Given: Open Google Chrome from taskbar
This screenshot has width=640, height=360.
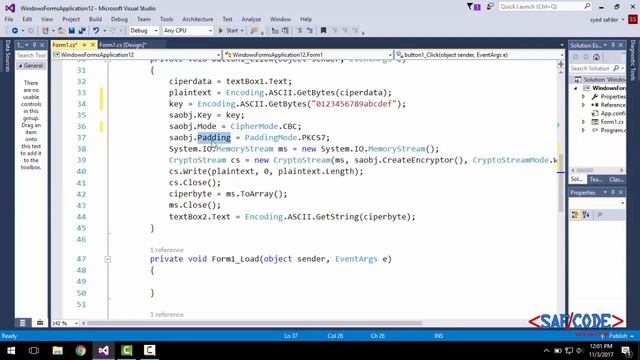Looking at the screenshot, I should coord(80,351).
